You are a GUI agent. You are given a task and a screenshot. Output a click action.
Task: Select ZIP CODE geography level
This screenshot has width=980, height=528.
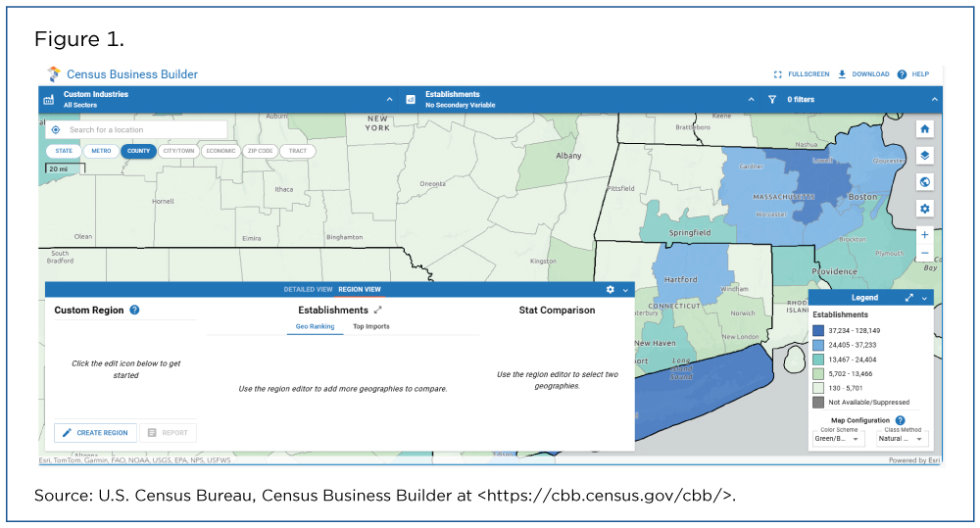point(260,151)
